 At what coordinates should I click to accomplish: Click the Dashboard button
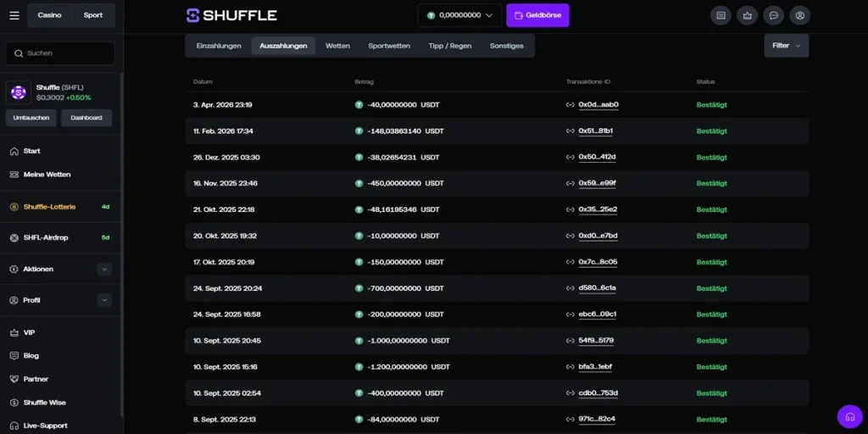tap(86, 118)
